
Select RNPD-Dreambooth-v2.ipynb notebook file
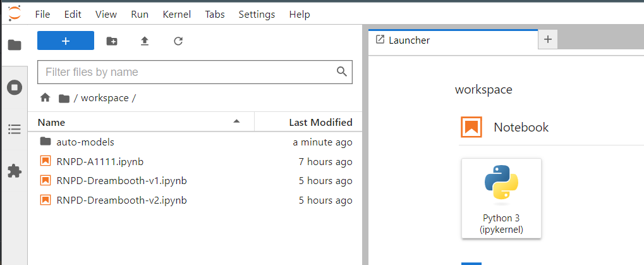[121, 200]
